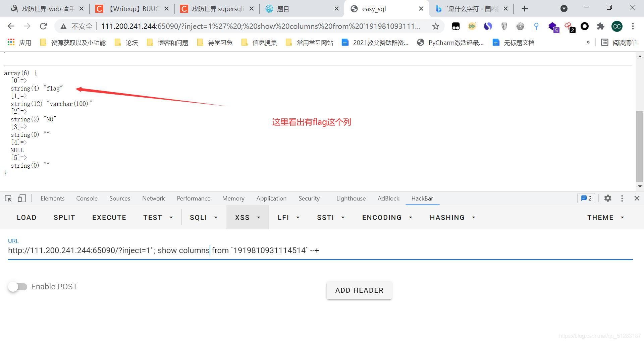
Task: Open the 论坛 bookmark folder
Action: click(126, 42)
